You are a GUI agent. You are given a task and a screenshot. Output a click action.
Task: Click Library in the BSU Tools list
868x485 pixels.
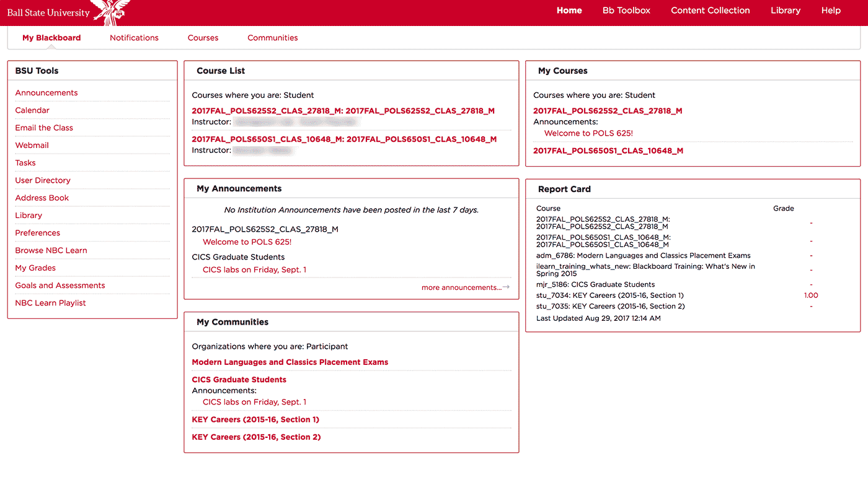pyautogui.click(x=29, y=216)
